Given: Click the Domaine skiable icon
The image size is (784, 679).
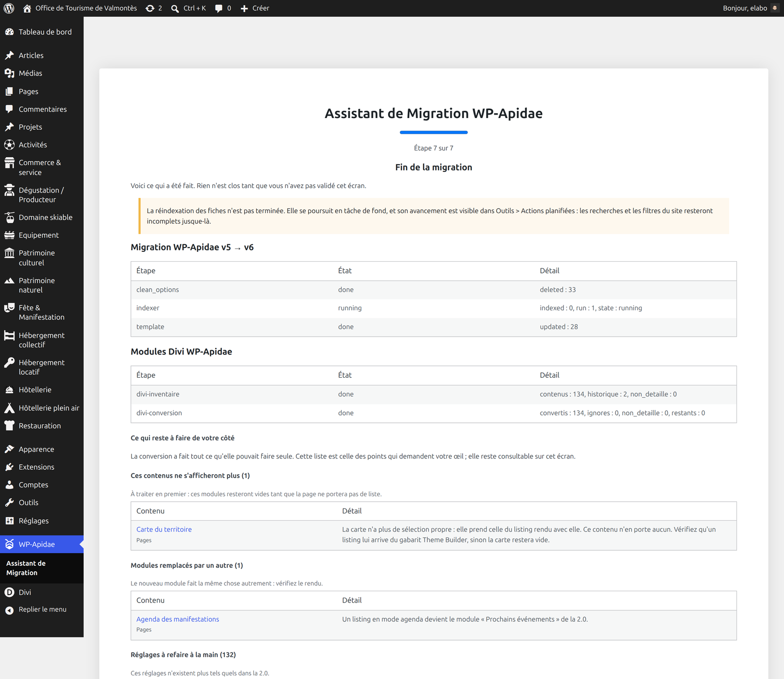Looking at the screenshot, I should pyautogui.click(x=9, y=218).
